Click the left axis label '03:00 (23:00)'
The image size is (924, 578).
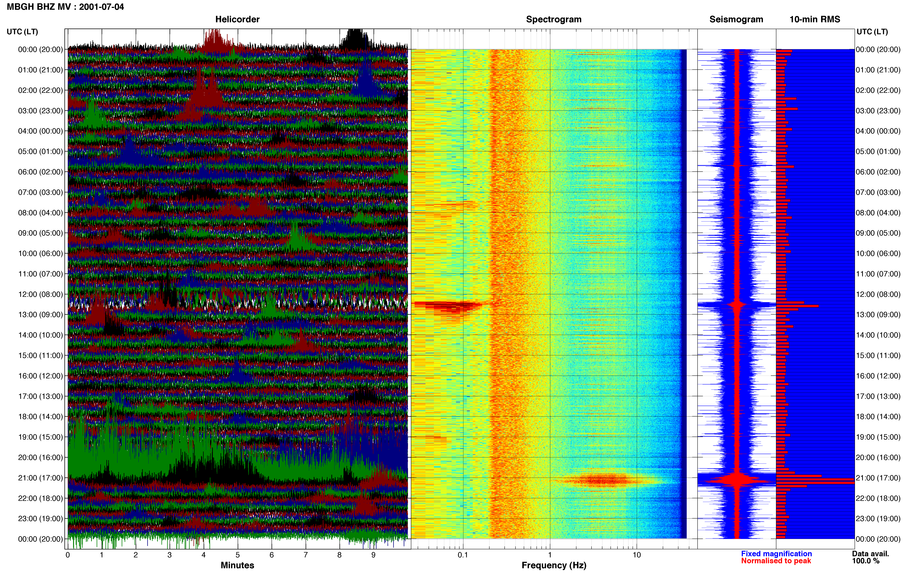click(41, 111)
